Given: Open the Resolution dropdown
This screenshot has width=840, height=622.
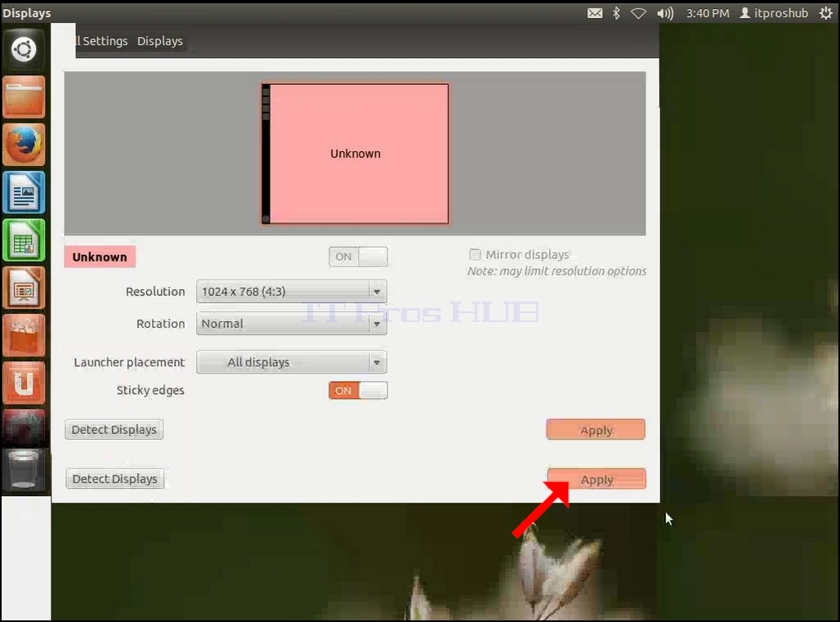Looking at the screenshot, I should [x=292, y=292].
